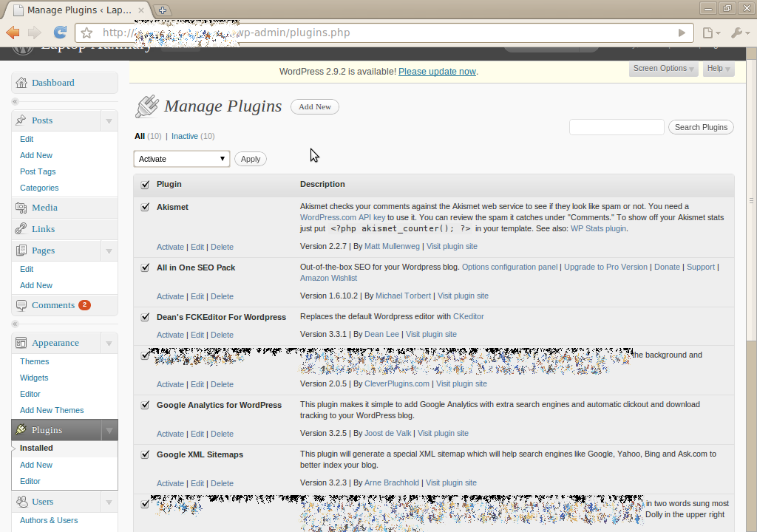Click the Plugins plug icon in sidebar
This screenshot has width=757, height=532.
pos(21,429)
